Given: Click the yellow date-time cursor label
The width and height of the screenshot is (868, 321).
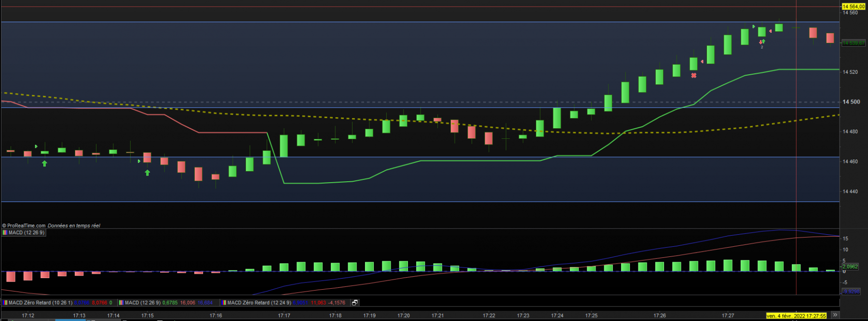Looking at the screenshot, I should point(796,316).
